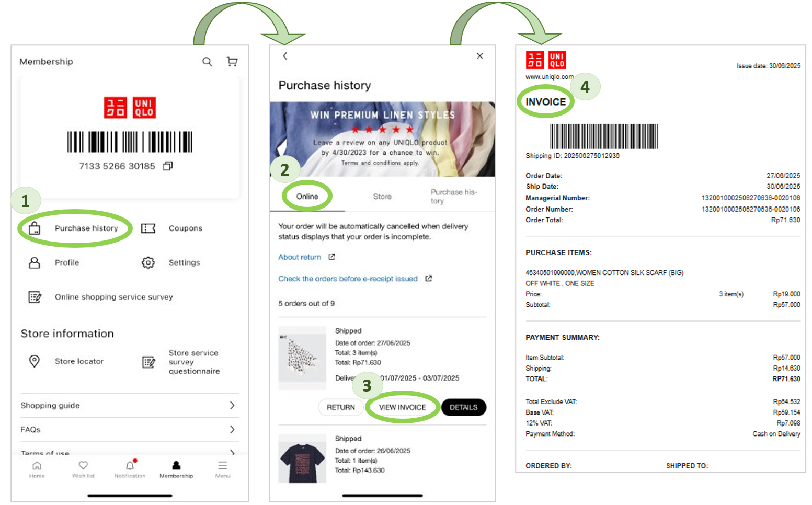Screen dimensions: 812x505
Task: Open the scarf order thumbnail
Action: 302,358
